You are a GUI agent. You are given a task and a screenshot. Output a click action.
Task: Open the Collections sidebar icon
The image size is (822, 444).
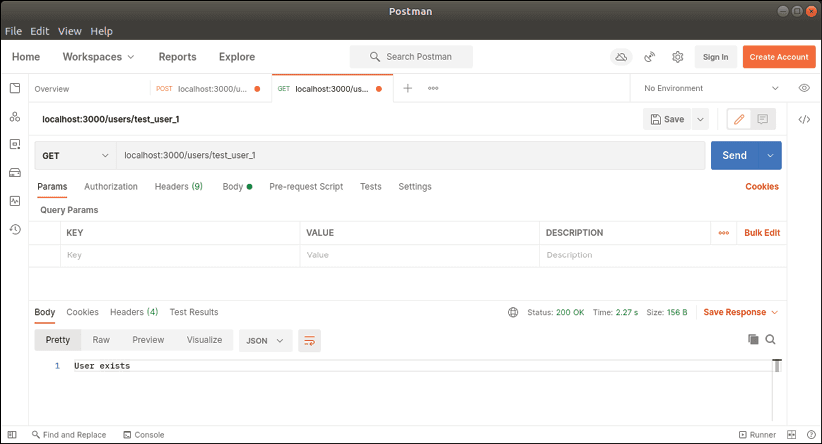tap(15, 88)
